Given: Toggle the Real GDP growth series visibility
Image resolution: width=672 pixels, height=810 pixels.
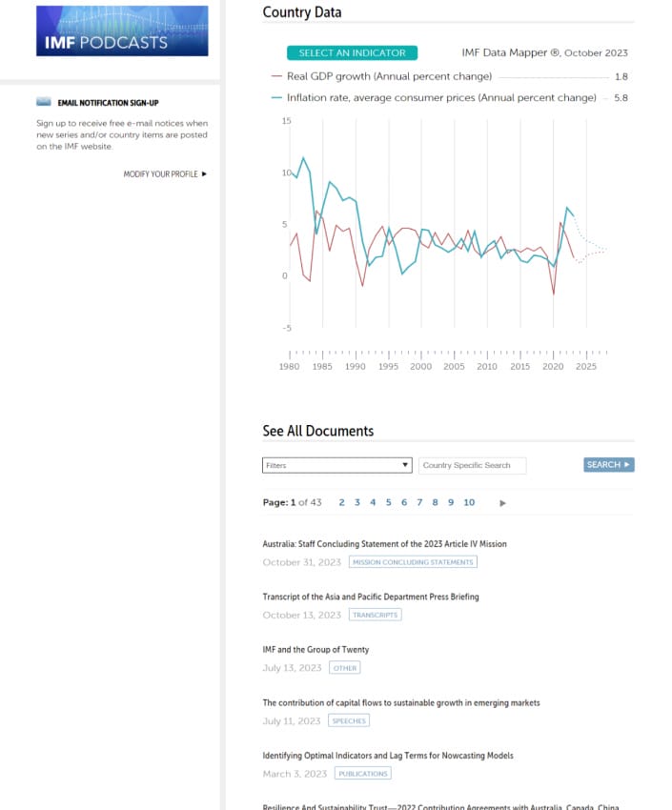Looking at the screenshot, I should 391,76.
